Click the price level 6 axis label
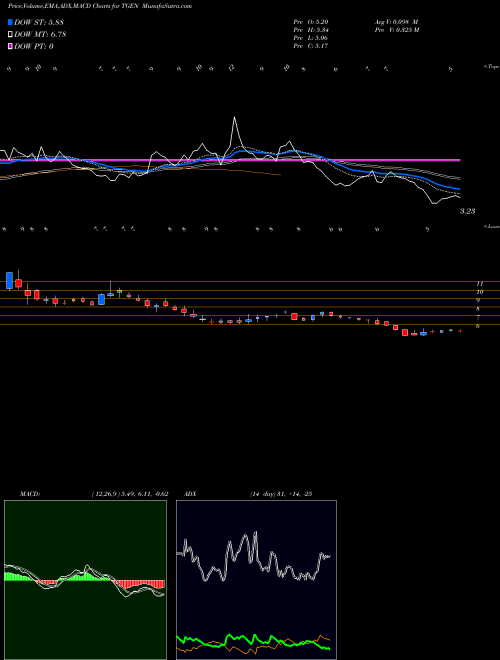The height and width of the screenshot is (660, 500). (x=478, y=326)
